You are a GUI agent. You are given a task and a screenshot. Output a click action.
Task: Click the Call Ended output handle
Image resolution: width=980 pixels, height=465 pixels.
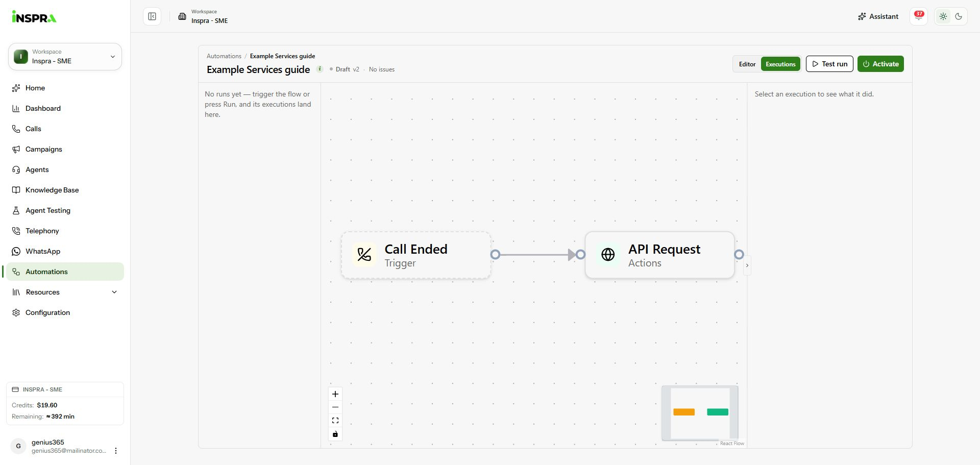pyautogui.click(x=495, y=254)
